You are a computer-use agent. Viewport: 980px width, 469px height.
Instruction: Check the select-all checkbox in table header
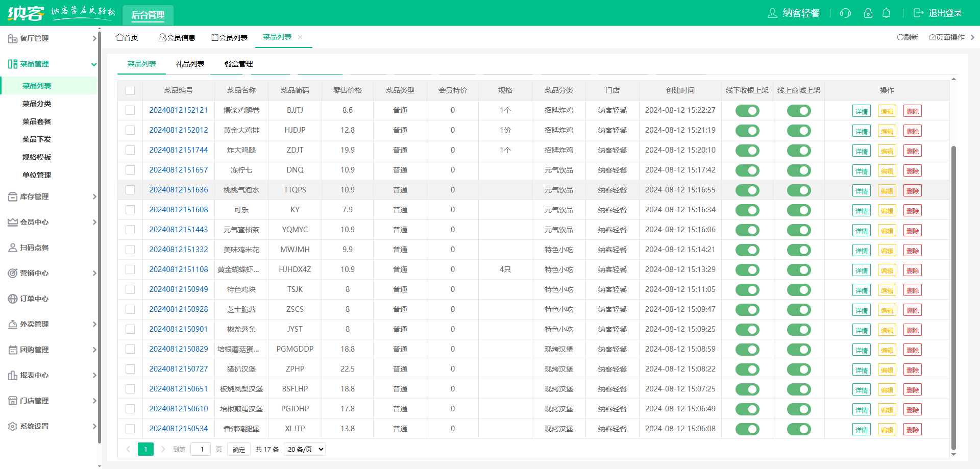tap(130, 90)
